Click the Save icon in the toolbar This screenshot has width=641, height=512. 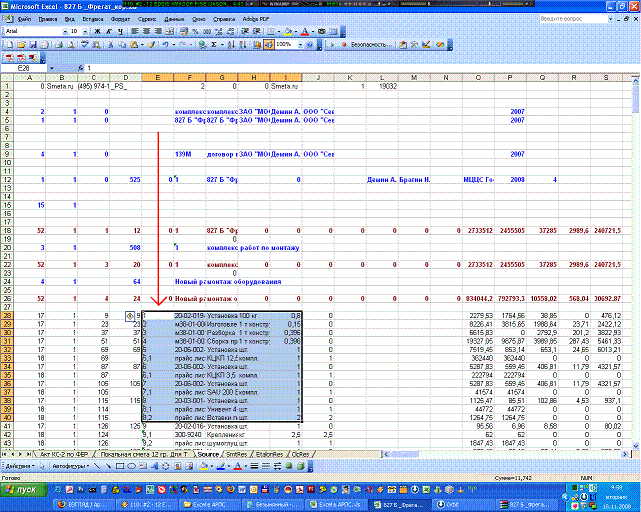[x=34, y=45]
